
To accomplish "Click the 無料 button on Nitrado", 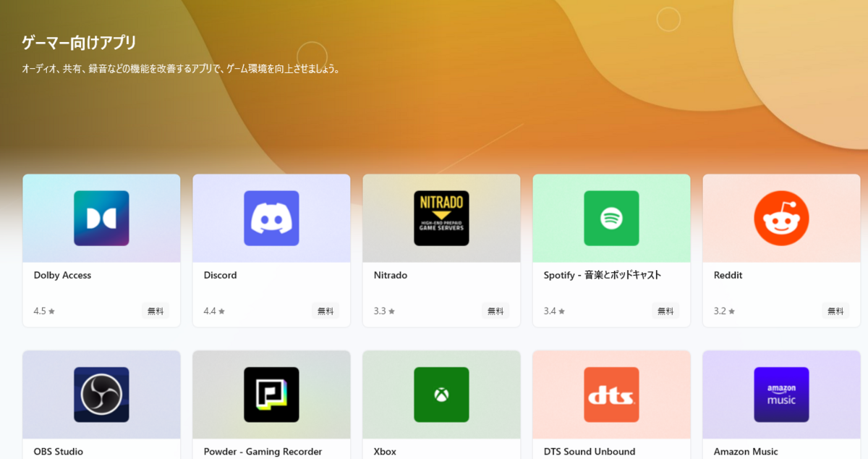I will tap(495, 311).
